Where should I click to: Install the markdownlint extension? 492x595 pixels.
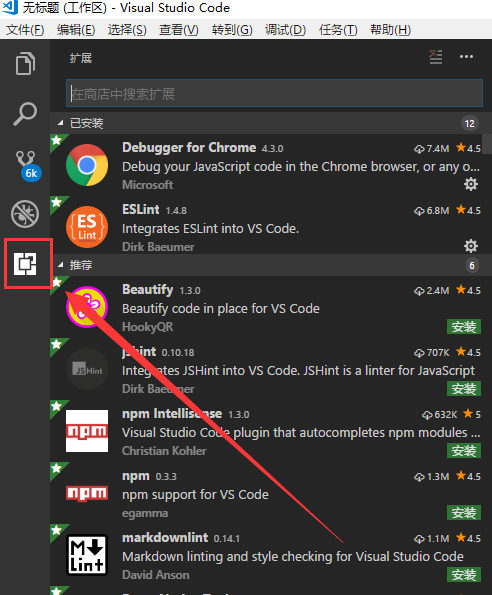click(x=464, y=575)
